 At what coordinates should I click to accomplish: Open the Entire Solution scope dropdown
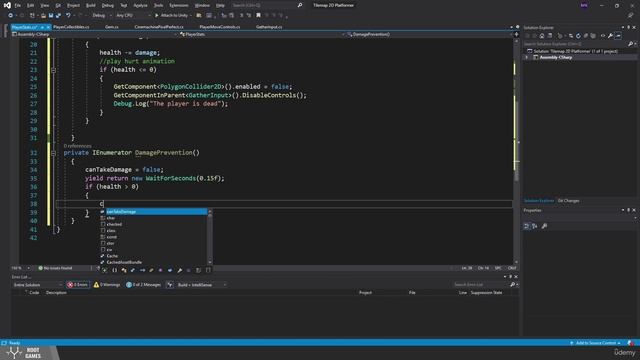38,285
